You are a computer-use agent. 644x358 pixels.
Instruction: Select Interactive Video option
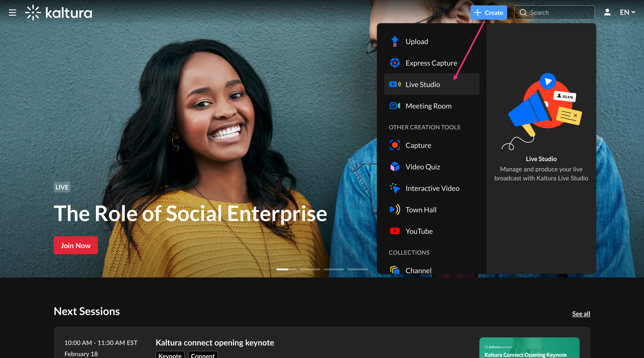tap(432, 188)
